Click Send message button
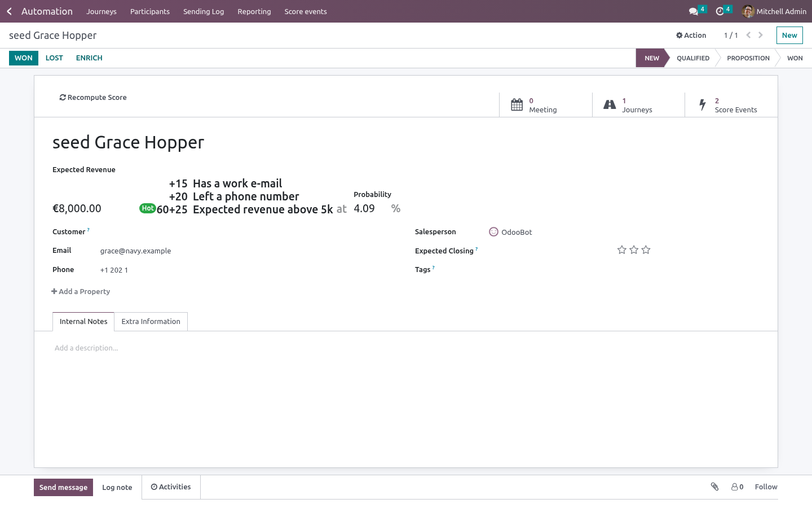This screenshot has width=812, height=508. click(x=63, y=487)
